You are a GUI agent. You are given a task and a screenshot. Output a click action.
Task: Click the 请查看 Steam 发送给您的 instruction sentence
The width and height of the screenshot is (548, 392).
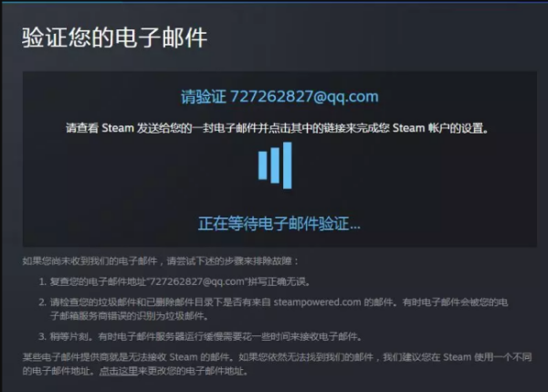(277, 128)
